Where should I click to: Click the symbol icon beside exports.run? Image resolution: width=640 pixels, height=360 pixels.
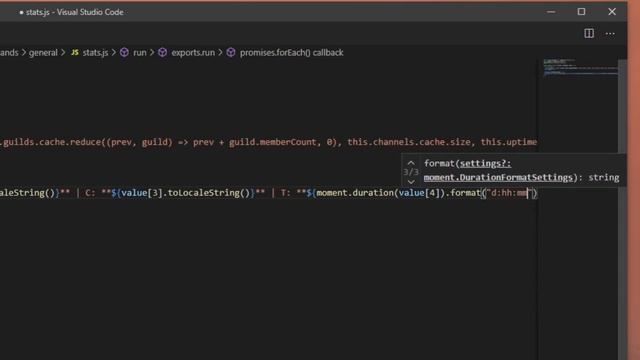pyautogui.click(x=162, y=53)
